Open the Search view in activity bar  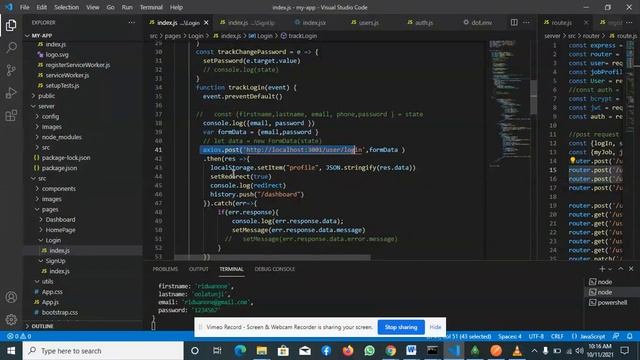(x=11, y=47)
